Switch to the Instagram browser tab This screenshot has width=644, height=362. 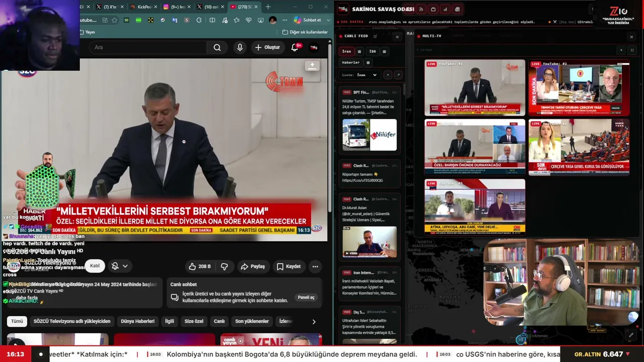click(176, 7)
